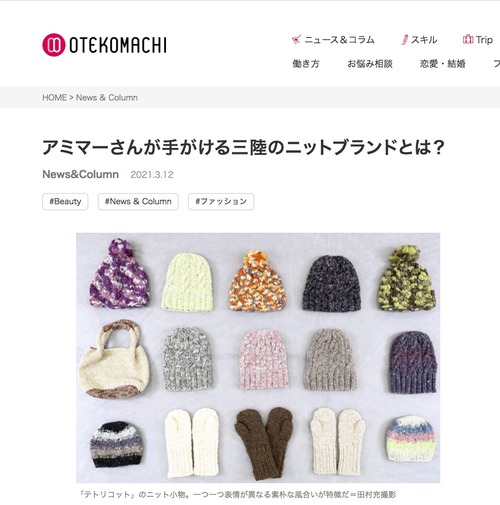Click the #News & Column tag button
Screen dimensions: 500x505
[138, 201]
